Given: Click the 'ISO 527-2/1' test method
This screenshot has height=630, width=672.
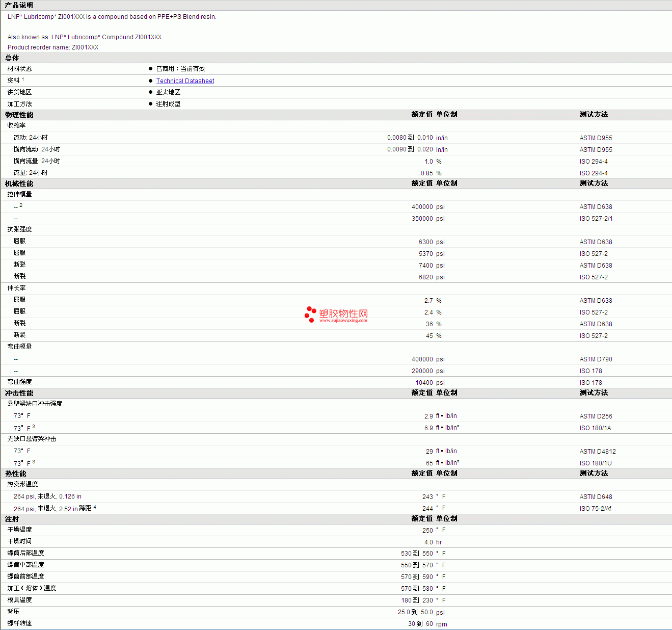Looking at the screenshot, I should coord(596,219).
